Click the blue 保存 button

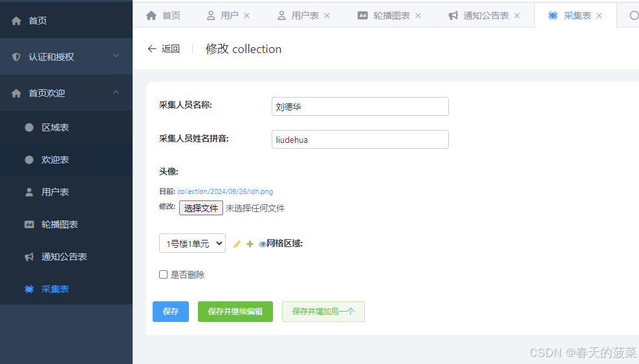pyautogui.click(x=171, y=312)
